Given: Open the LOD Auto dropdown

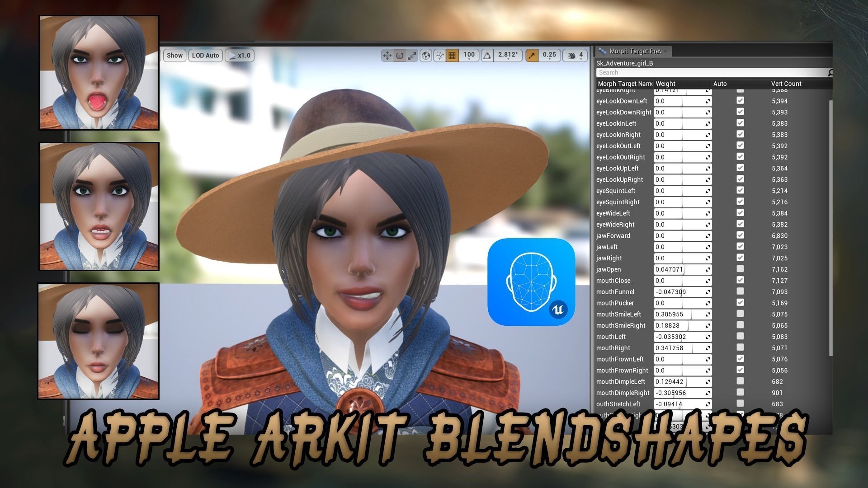Looking at the screenshot, I should click(205, 55).
